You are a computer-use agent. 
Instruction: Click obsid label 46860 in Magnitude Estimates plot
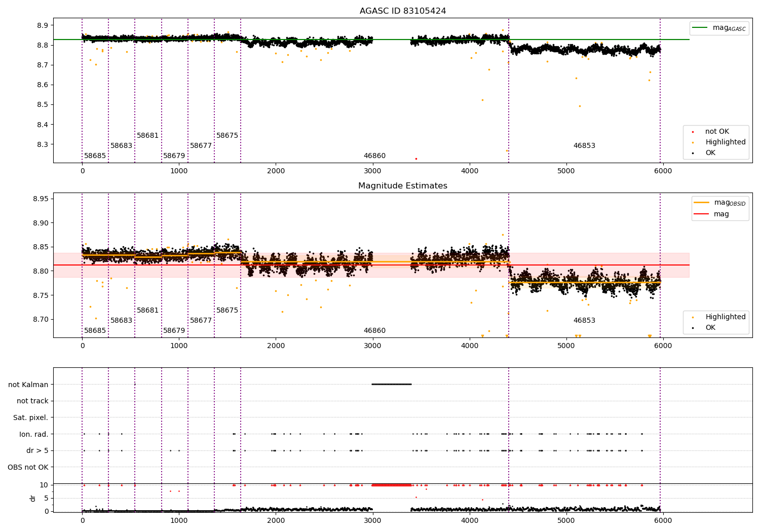pos(375,331)
